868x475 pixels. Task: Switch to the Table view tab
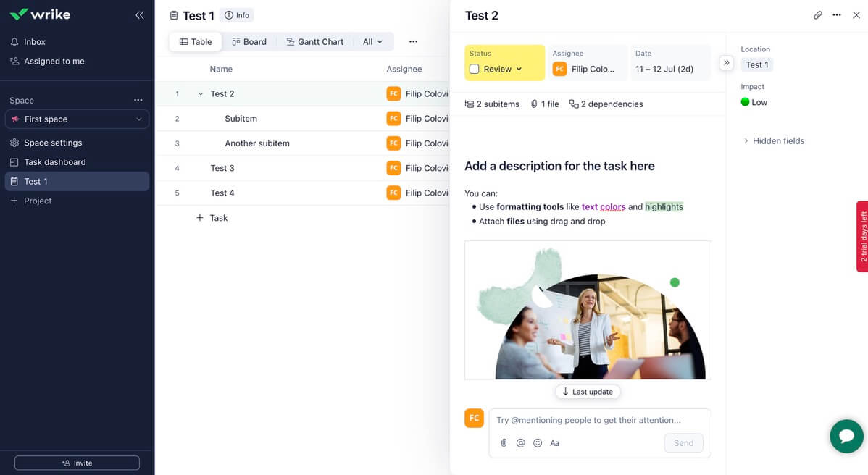(x=196, y=41)
